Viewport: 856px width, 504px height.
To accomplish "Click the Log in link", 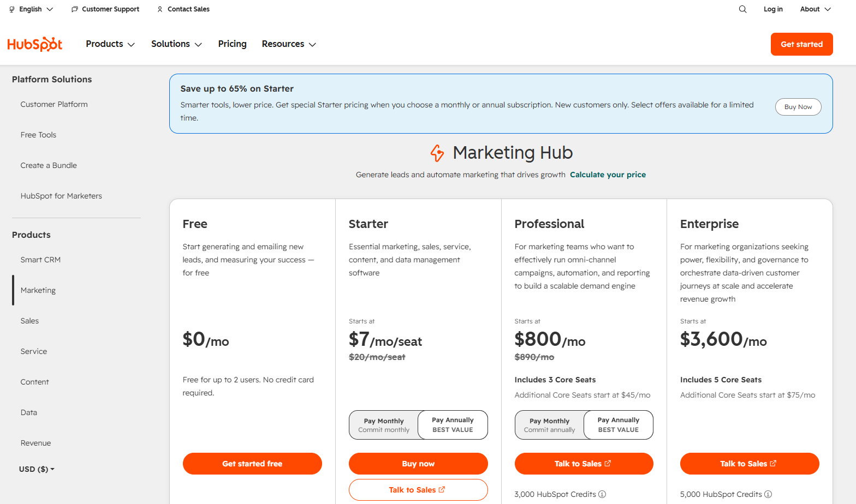I will tap(773, 9).
